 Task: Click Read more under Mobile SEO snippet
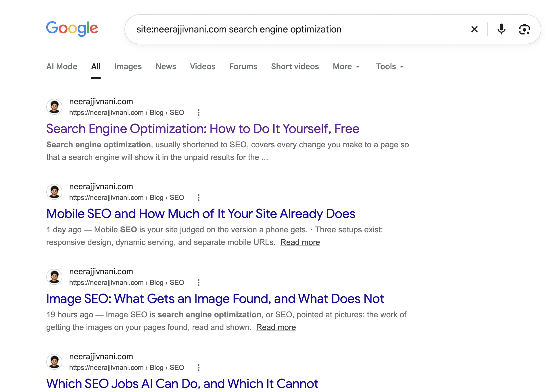300,242
